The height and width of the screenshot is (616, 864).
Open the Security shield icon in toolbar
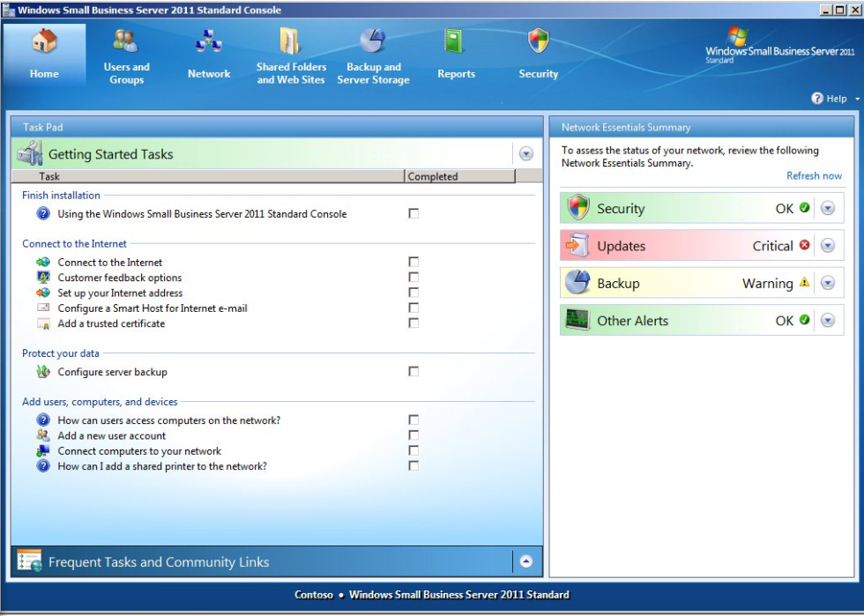point(538,41)
